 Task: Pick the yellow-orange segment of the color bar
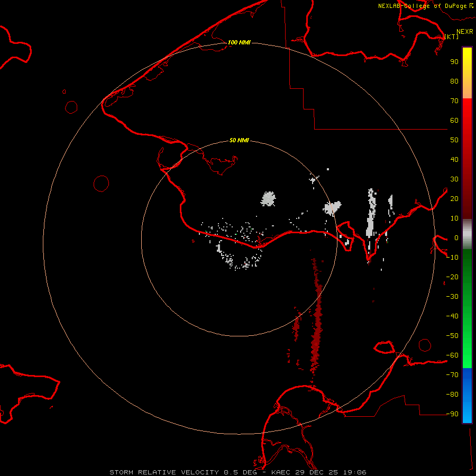(x=467, y=73)
